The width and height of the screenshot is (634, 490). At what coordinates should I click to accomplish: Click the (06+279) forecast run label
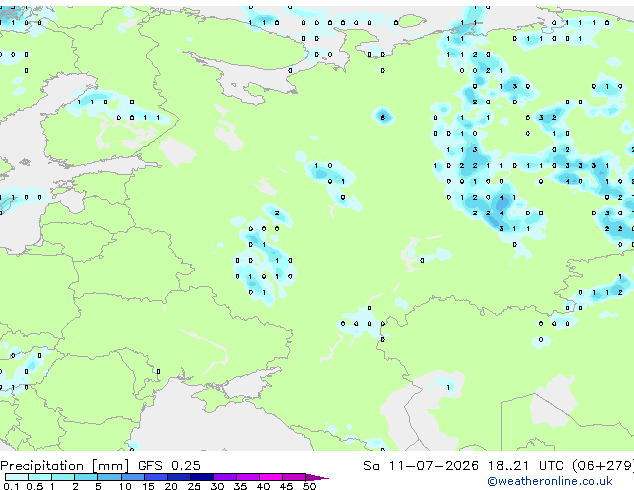(603, 466)
